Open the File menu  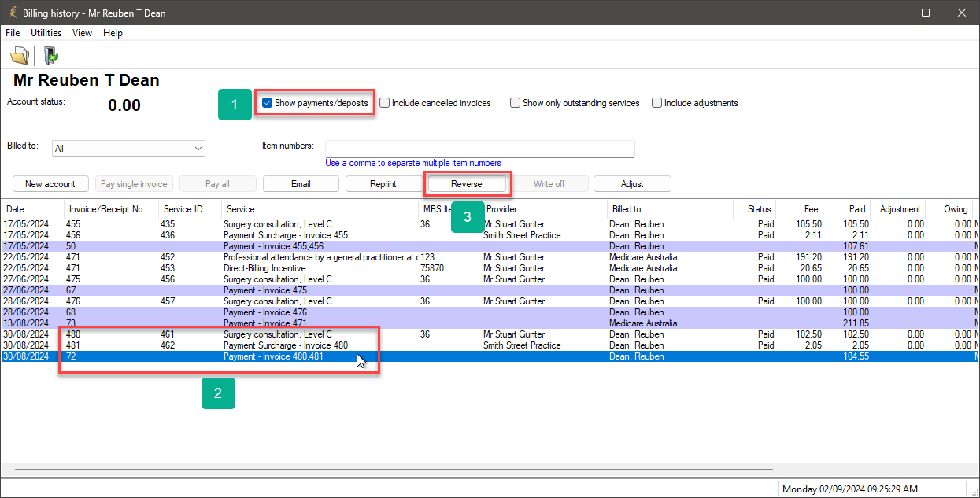(x=13, y=33)
